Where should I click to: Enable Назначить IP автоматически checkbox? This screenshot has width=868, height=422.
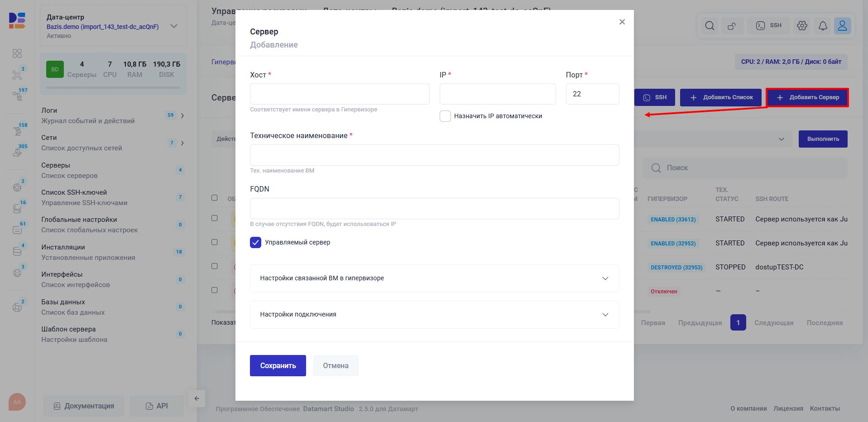[x=445, y=116]
